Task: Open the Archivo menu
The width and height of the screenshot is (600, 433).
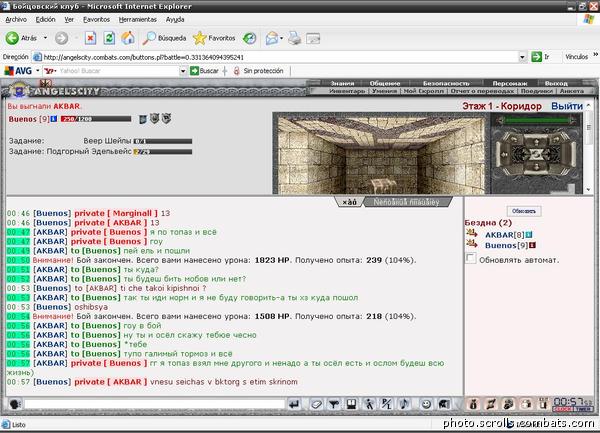Action: click(16, 19)
